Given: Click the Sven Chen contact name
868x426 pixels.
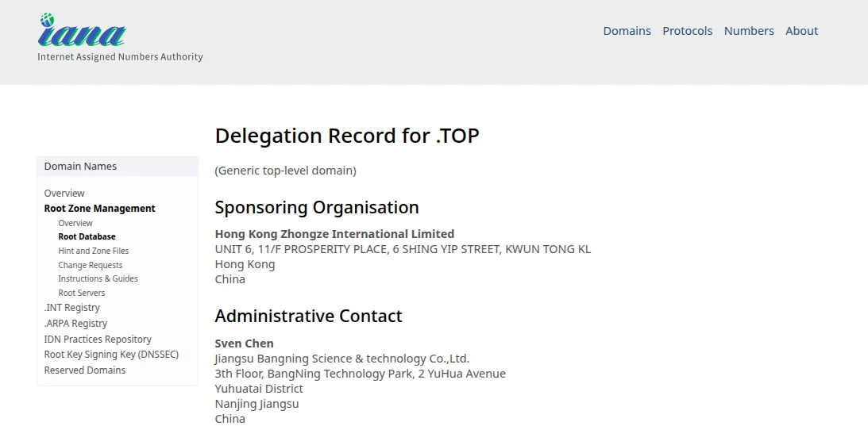Looking at the screenshot, I should pyautogui.click(x=244, y=343).
